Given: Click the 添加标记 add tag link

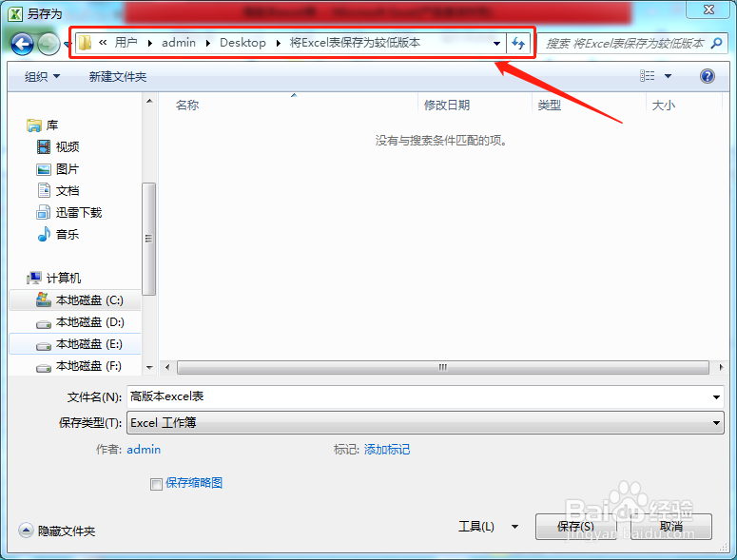Looking at the screenshot, I should (387, 450).
